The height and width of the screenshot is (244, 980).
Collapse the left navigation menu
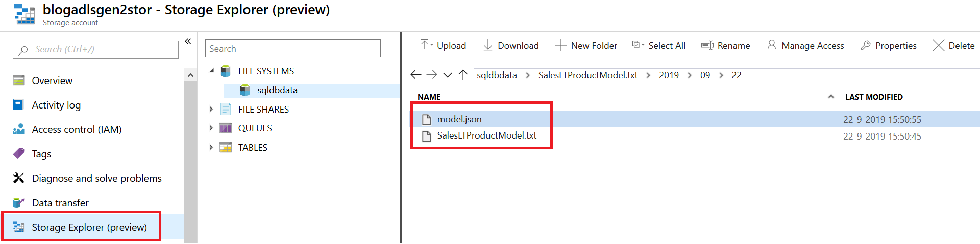188,41
